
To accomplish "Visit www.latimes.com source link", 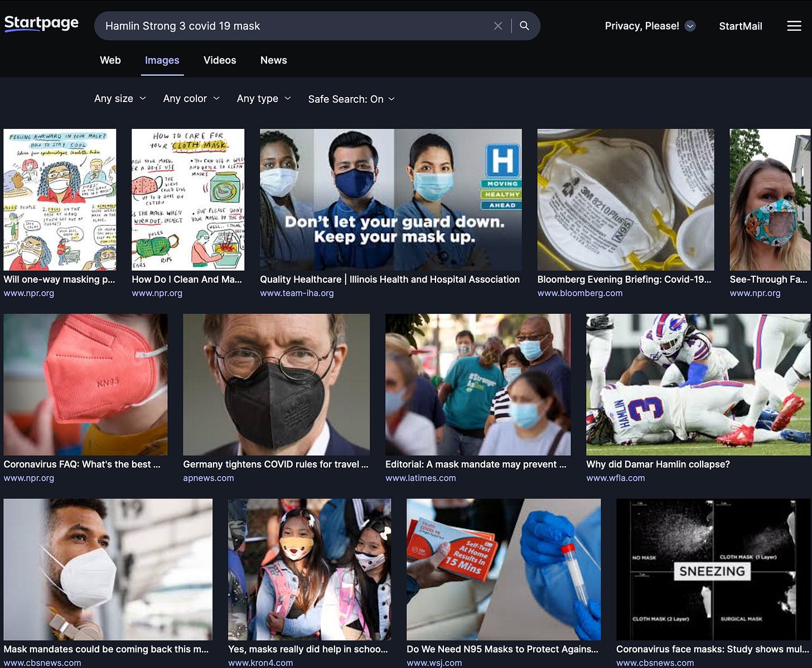I will point(420,478).
